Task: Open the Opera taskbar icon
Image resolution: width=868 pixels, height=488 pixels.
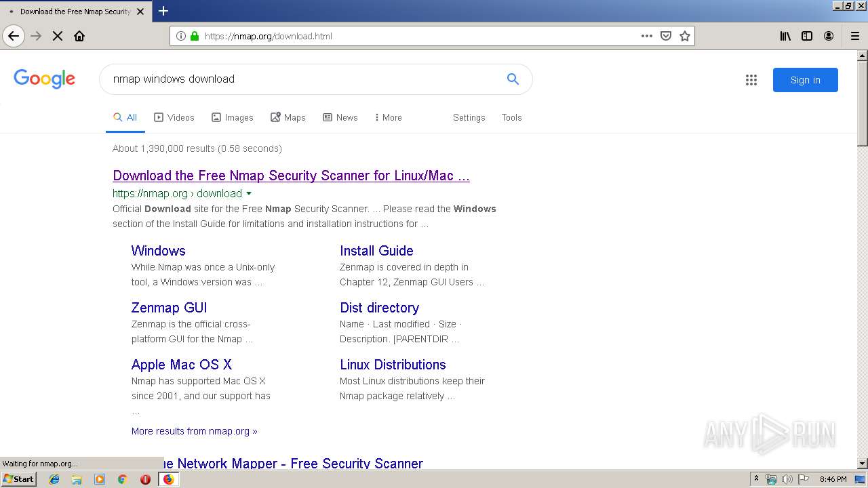Action: coord(145,479)
